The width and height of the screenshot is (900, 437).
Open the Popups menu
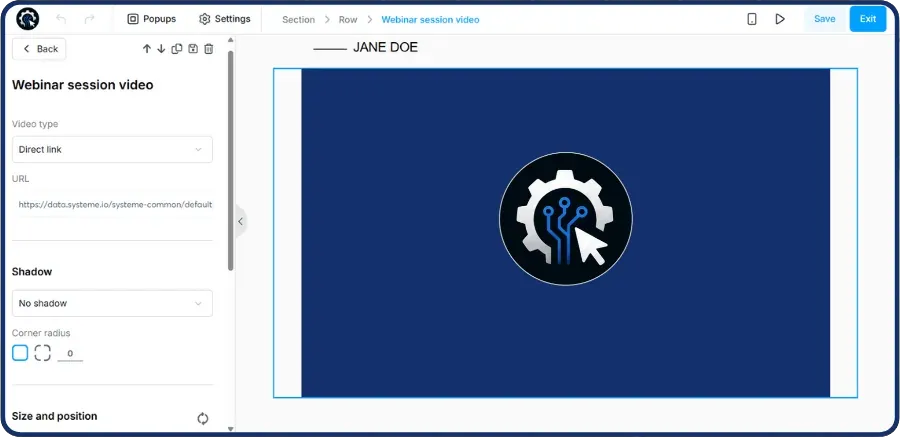[x=152, y=19]
